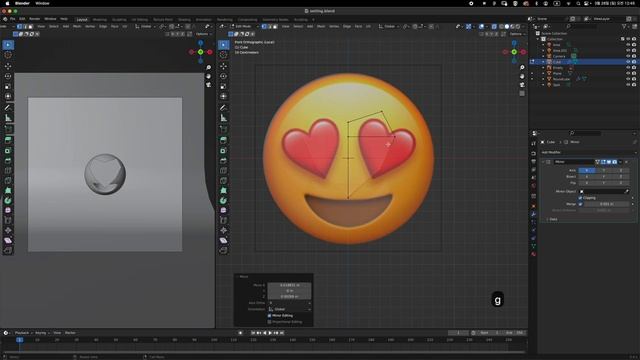Click the Marker menu in timeline
The width and height of the screenshot is (640, 360).
[x=70, y=333]
